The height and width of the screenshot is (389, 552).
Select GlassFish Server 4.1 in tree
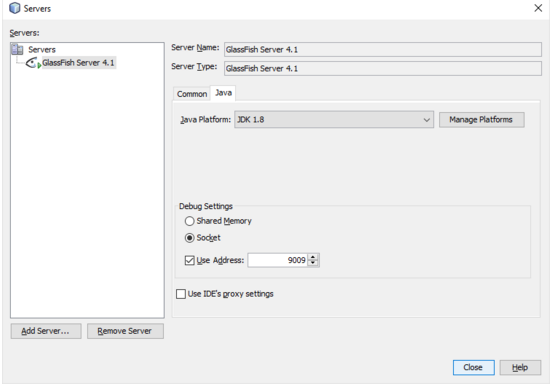coord(78,63)
